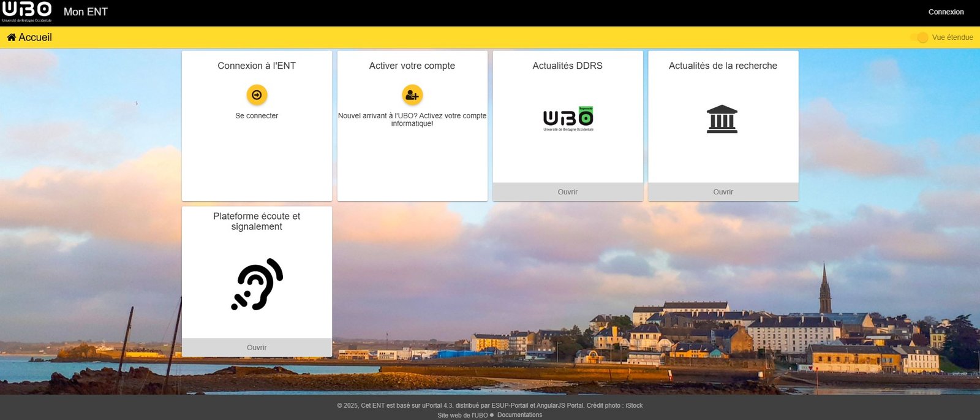Click the Activer votre compte card title
This screenshot has height=420, width=980.
coord(412,66)
